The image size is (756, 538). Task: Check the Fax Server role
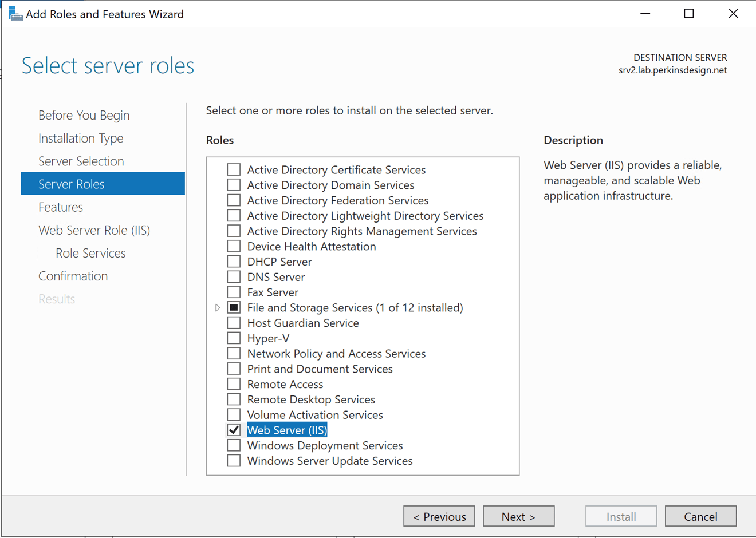(234, 292)
